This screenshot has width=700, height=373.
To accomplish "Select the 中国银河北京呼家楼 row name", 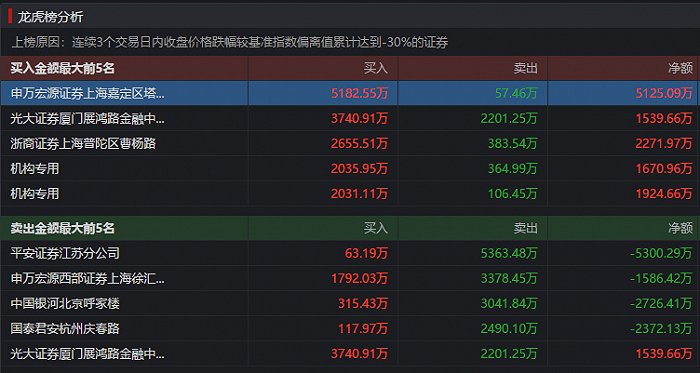I will (x=65, y=304).
